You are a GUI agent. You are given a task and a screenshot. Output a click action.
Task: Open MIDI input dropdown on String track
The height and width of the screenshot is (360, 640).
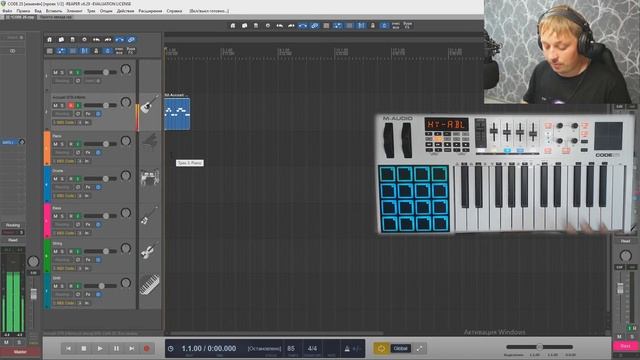pyautogui.click(x=65, y=269)
